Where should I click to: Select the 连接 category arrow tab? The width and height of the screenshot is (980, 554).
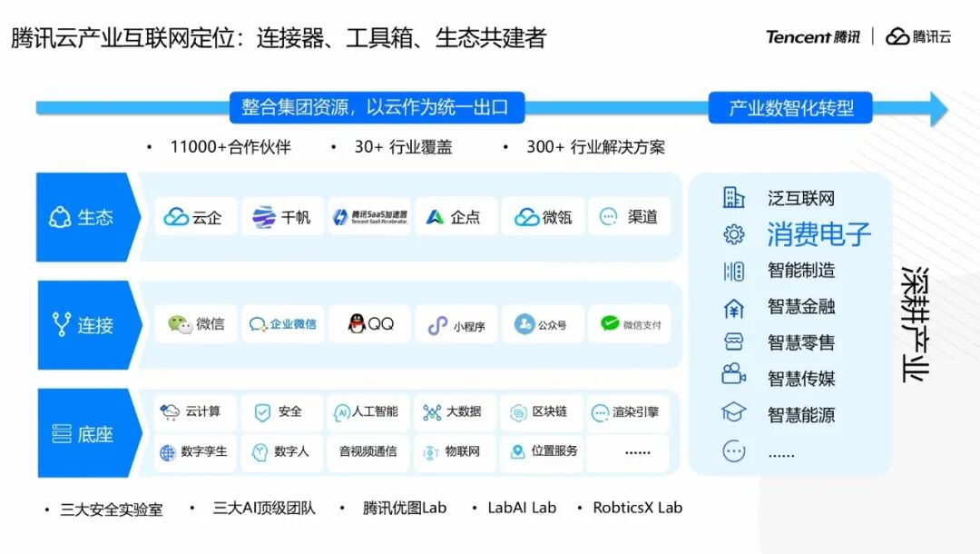click(x=89, y=324)
